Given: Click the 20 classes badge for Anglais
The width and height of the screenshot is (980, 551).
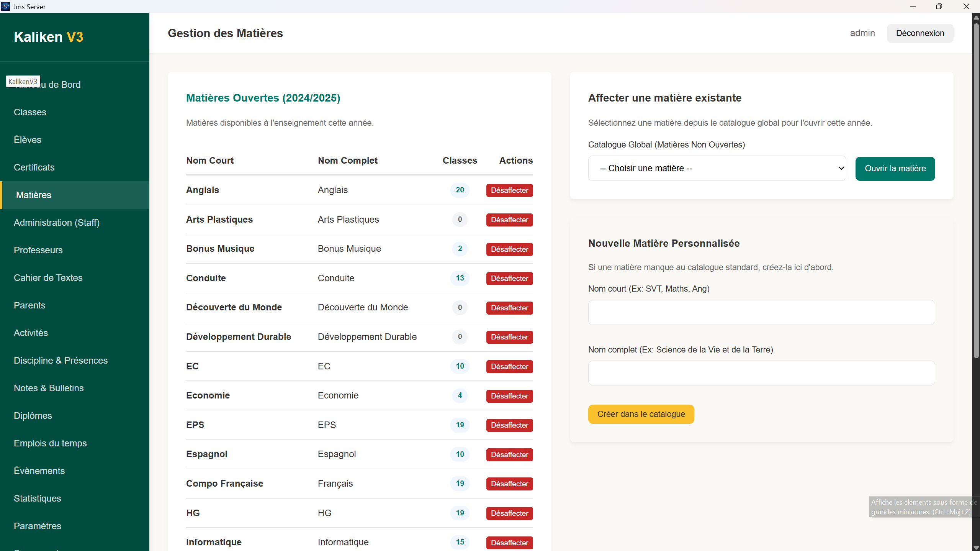Looking at the screenshot, I should coord(460,190).
